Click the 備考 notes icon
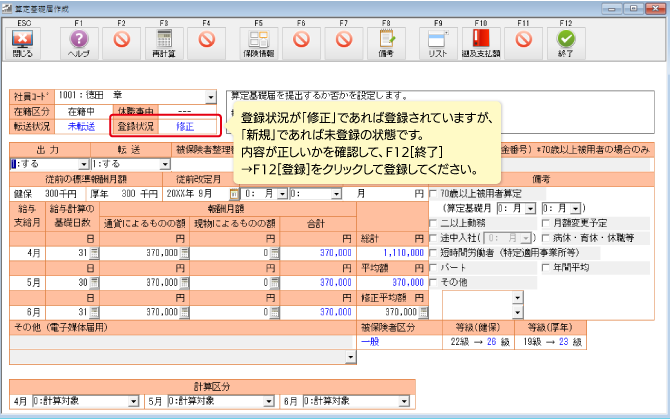 pyautogui.click(x=386, y=40)
